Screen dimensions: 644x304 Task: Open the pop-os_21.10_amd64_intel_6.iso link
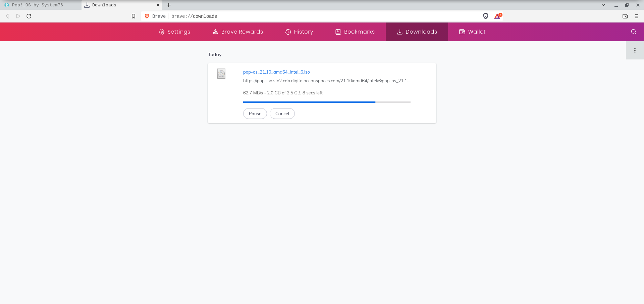point(276,72)
